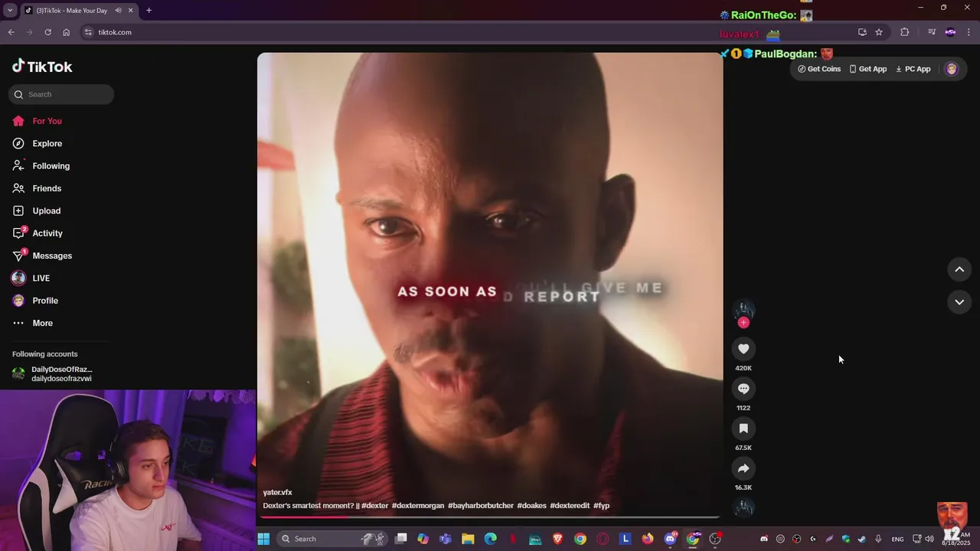Open Task View on the taskbar
The height and width of the screenshot is (551, 980).
[400, 539]
